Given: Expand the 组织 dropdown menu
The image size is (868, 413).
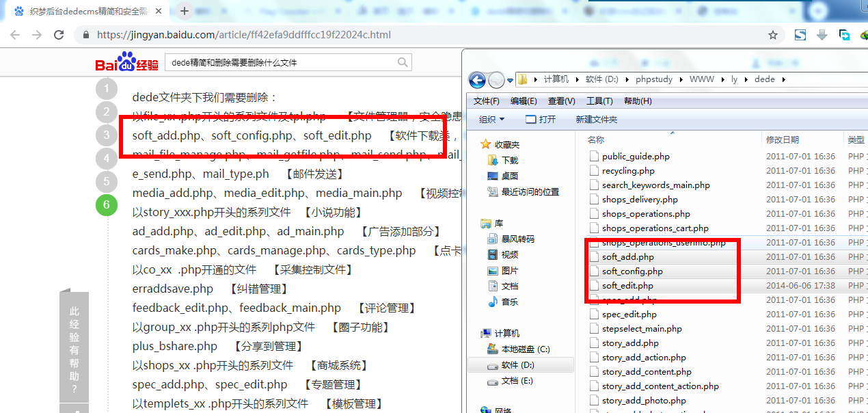Looking at the screenshot, I should (x=492, y=119).
